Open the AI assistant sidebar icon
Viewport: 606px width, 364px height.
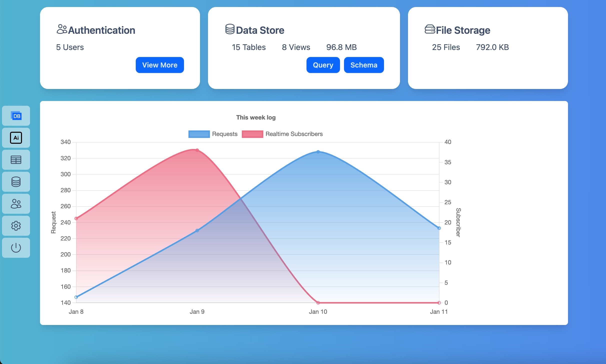point(16,138)
